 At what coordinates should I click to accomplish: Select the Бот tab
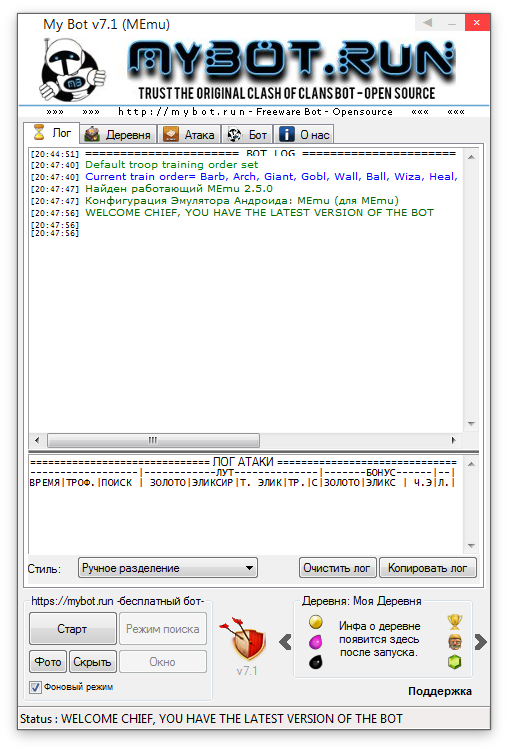point(247,135)
